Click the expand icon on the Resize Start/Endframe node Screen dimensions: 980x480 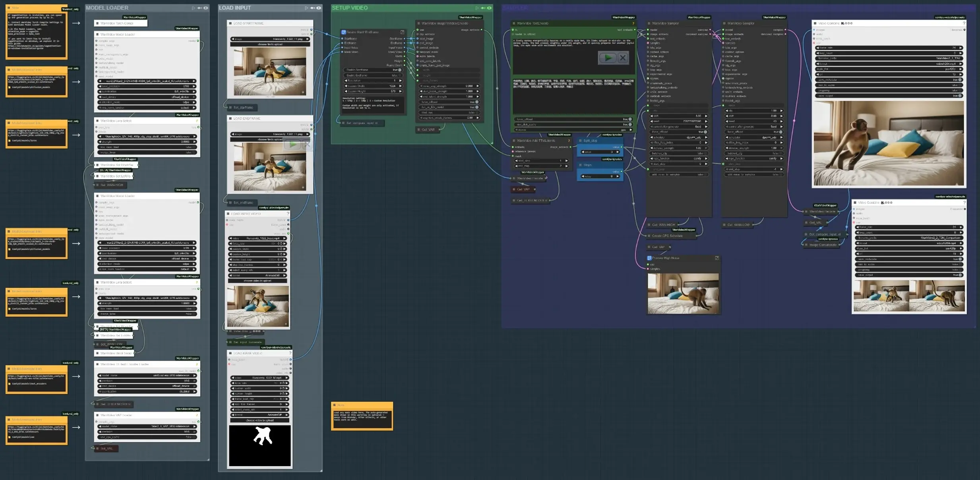point(402,32)
